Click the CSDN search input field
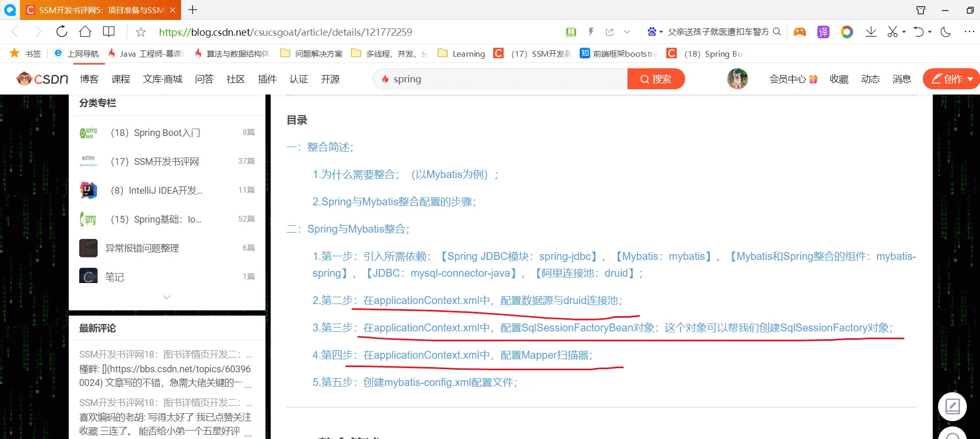The image size is (980, 439). coord(500,79)
